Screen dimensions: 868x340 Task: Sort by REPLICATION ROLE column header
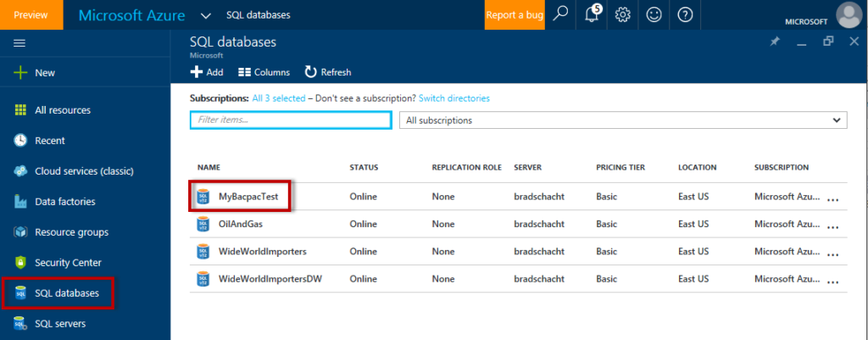coord(467,167)
